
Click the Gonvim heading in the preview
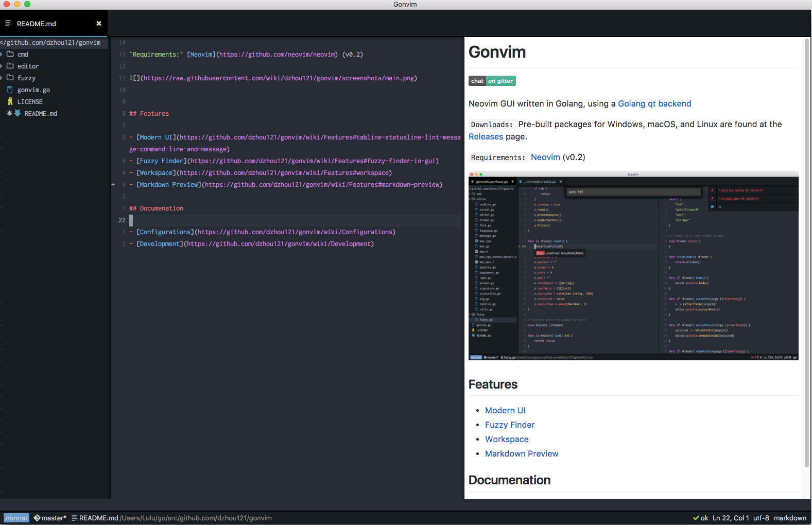pyautogui.click(x=497, y=52)
